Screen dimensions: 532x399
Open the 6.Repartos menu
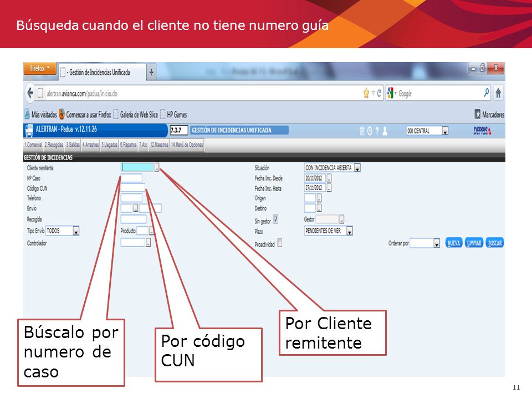coord(128,145)
